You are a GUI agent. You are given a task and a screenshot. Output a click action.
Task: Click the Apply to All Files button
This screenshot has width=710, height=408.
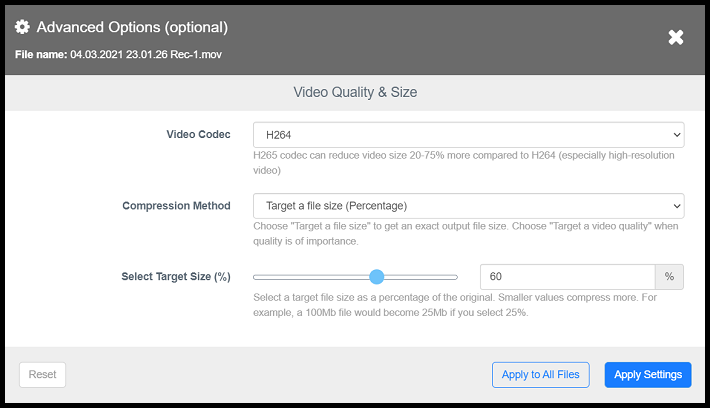point(540,375)
